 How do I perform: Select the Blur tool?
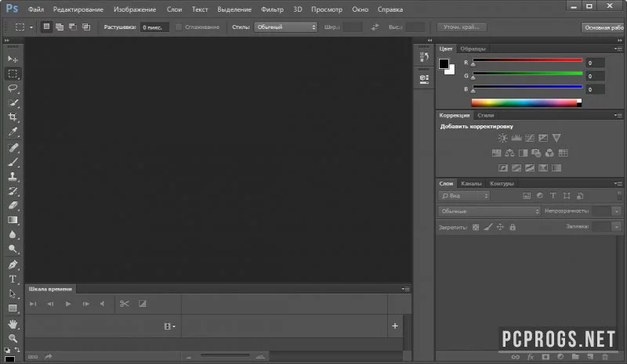(13, 234)
